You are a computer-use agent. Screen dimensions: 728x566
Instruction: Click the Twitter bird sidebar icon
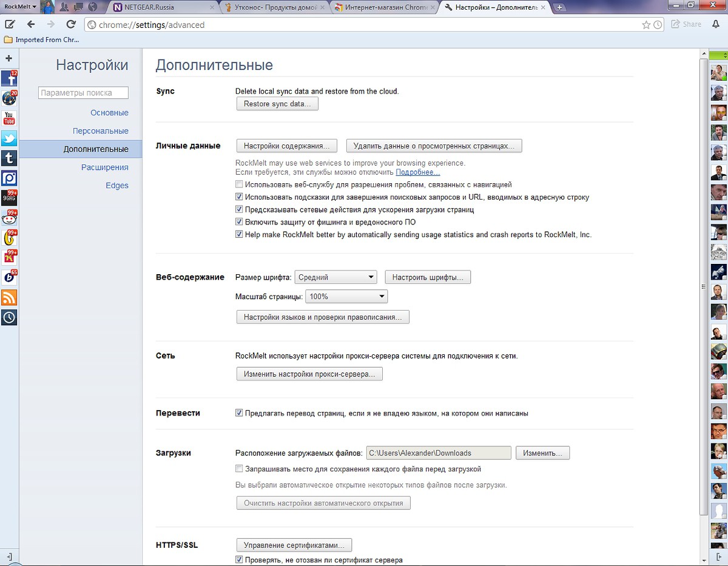[x=8, y=138]
